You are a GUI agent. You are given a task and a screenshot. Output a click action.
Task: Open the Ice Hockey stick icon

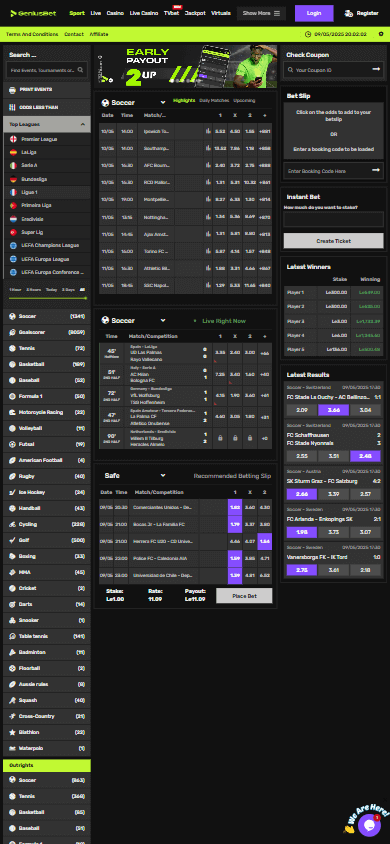pyautogui.click(x=12, y=492)
